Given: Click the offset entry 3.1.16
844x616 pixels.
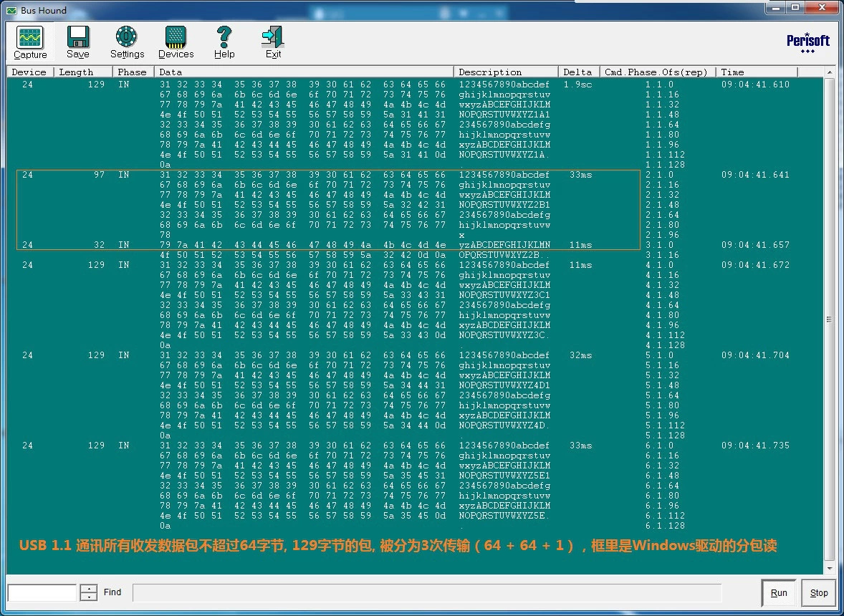Looking at the screenshot, I should tap(662, 255).
